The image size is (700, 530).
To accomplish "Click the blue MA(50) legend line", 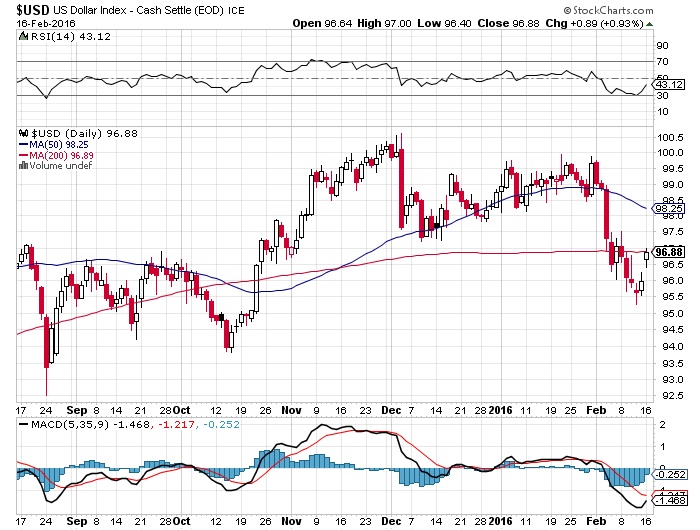I will click(x=24, y=144).
